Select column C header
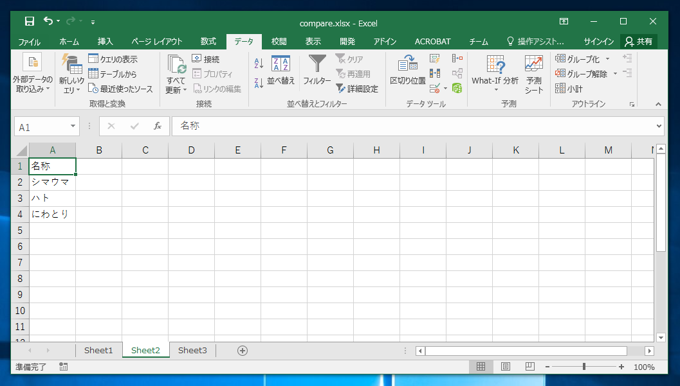The width and height of the screenshot is (680, 386). [145, 150]
